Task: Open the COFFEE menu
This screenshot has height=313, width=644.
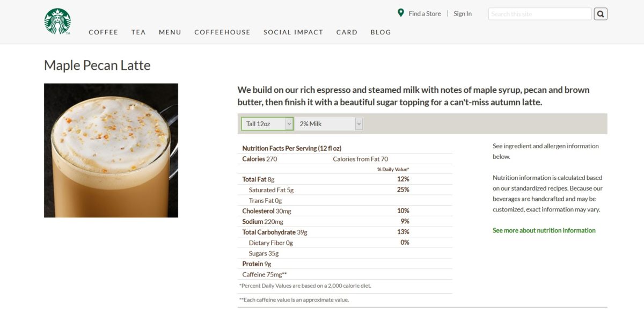Action: point(103,32)
